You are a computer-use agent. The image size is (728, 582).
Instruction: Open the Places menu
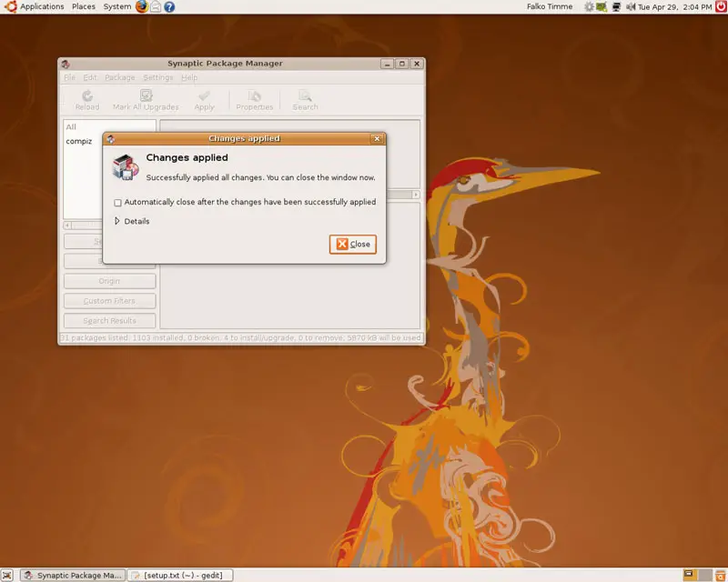coord(84,6)
